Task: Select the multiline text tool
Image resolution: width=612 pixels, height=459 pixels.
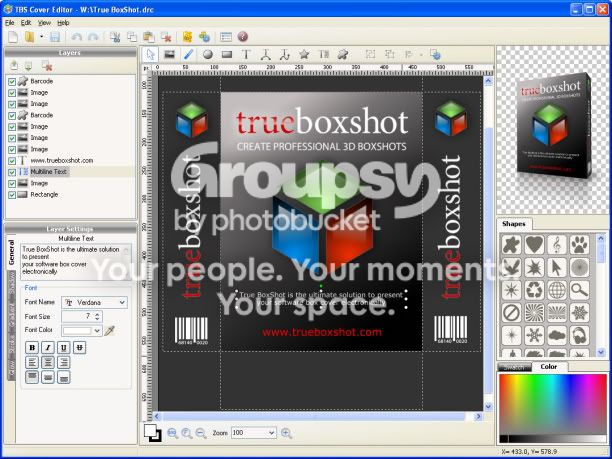Action: pos(324,55)
